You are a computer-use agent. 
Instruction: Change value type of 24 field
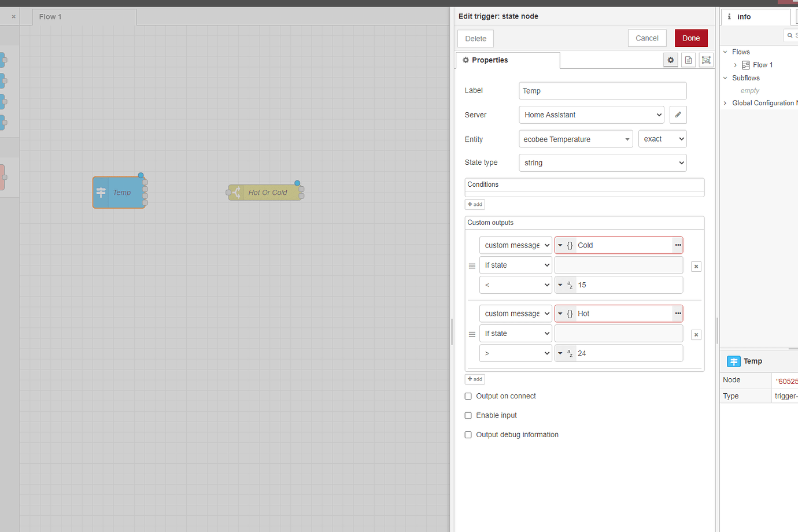coord(565,353)
